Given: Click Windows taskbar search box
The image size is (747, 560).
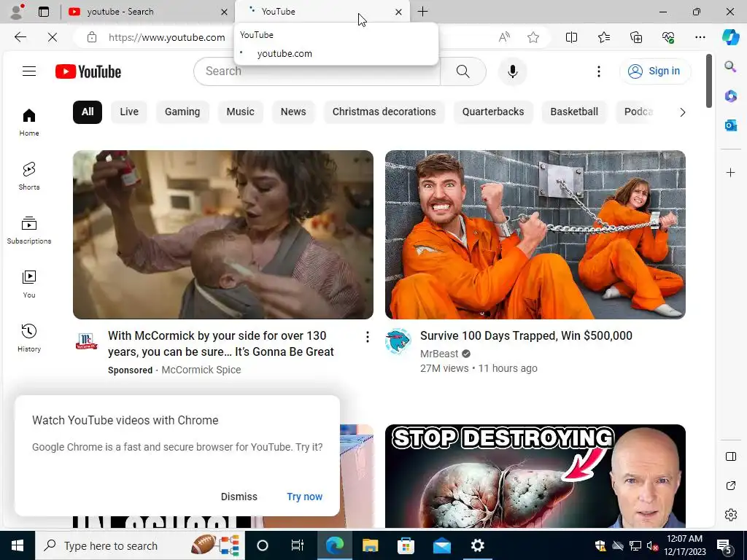Looking at the screenshot, I should click(140, 545).
